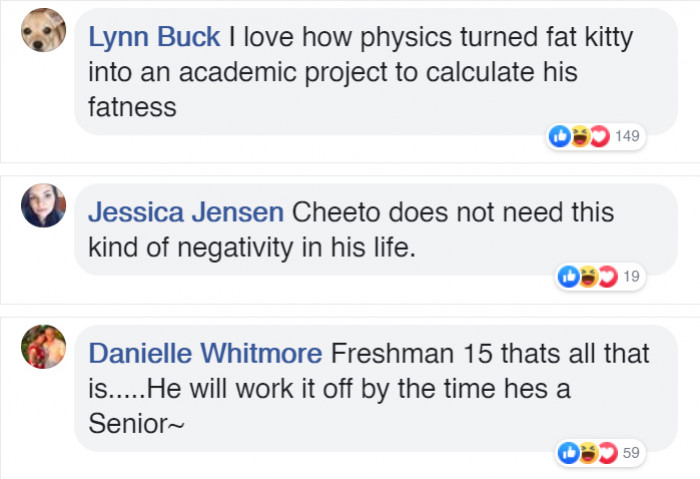View the 59 reactions count
This screenshot has width=700, height=479.
(x=631, y=453)
